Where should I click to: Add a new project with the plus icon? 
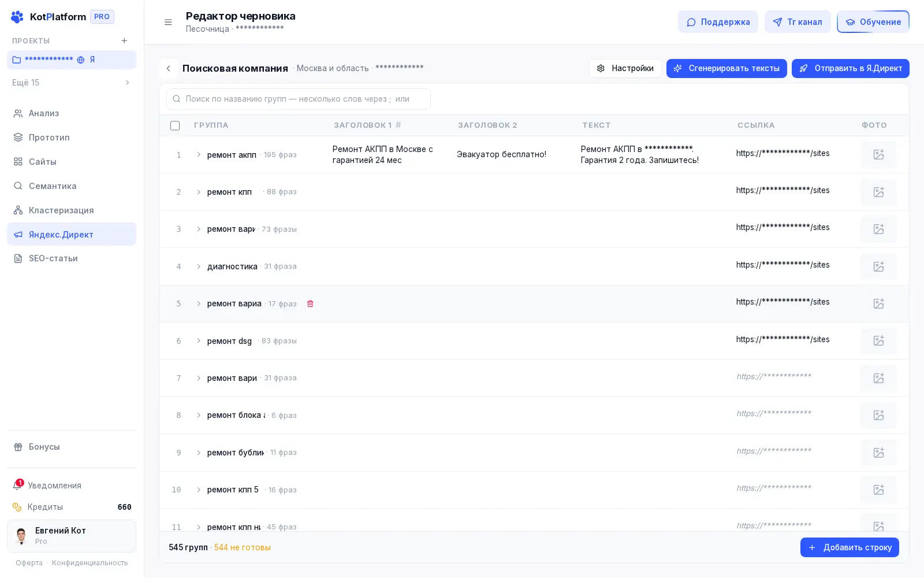124,40
